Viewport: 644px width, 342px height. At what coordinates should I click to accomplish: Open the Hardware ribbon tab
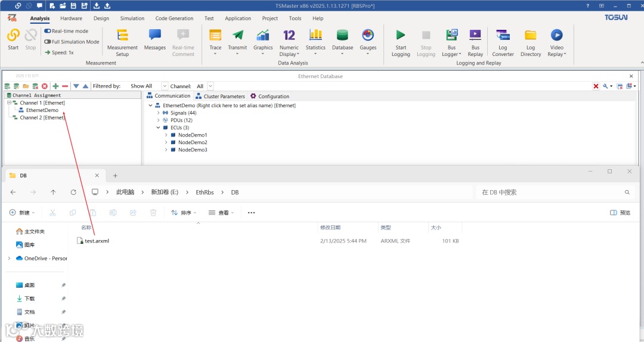pyautogui.click(x=71, y=18)
